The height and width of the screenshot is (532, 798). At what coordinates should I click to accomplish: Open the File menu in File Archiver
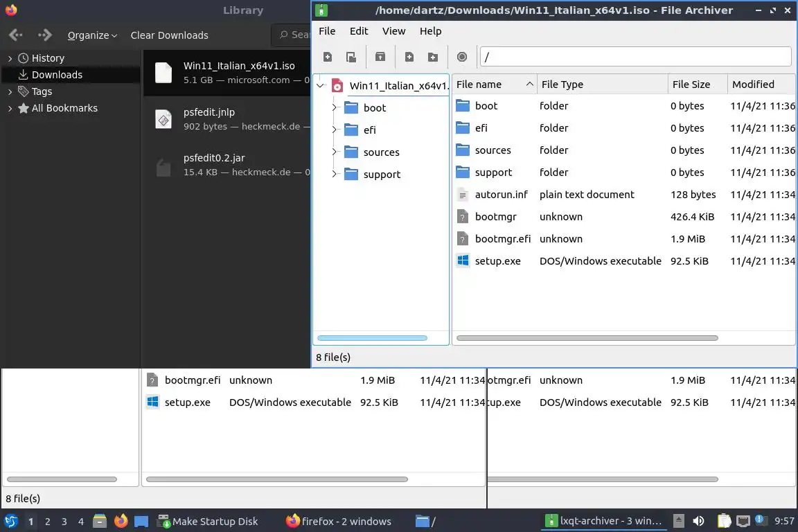[x=327, y=31]
